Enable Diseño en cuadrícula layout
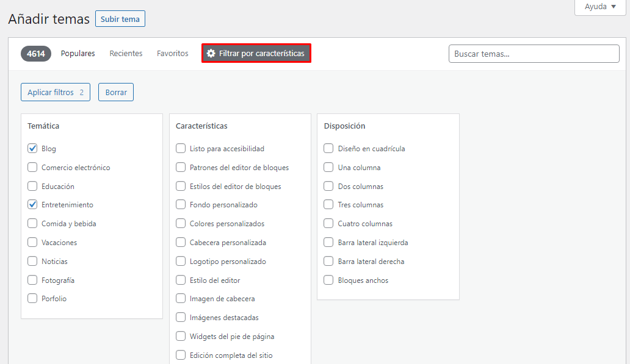Viewport: 630px width, 364px height. click(x=328, y=148)
